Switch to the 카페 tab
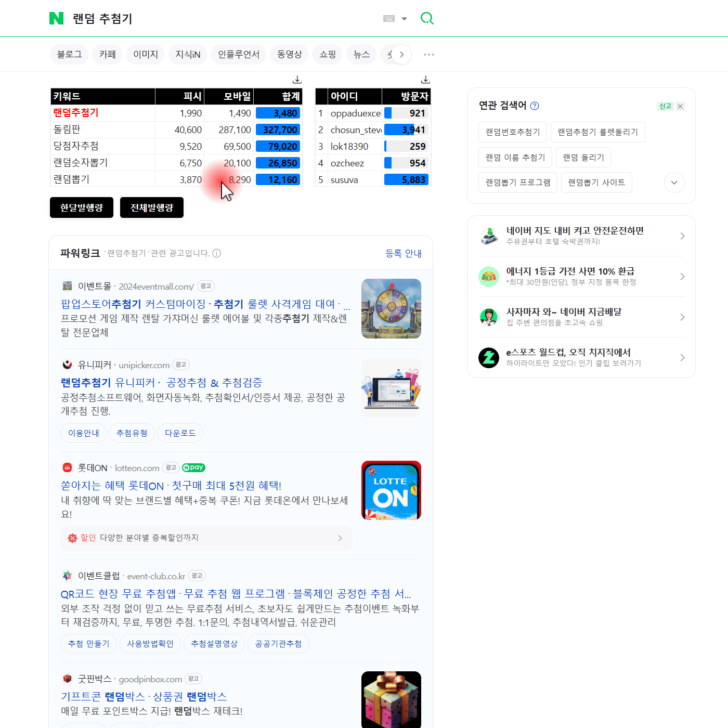 click(x=108, y=54)
